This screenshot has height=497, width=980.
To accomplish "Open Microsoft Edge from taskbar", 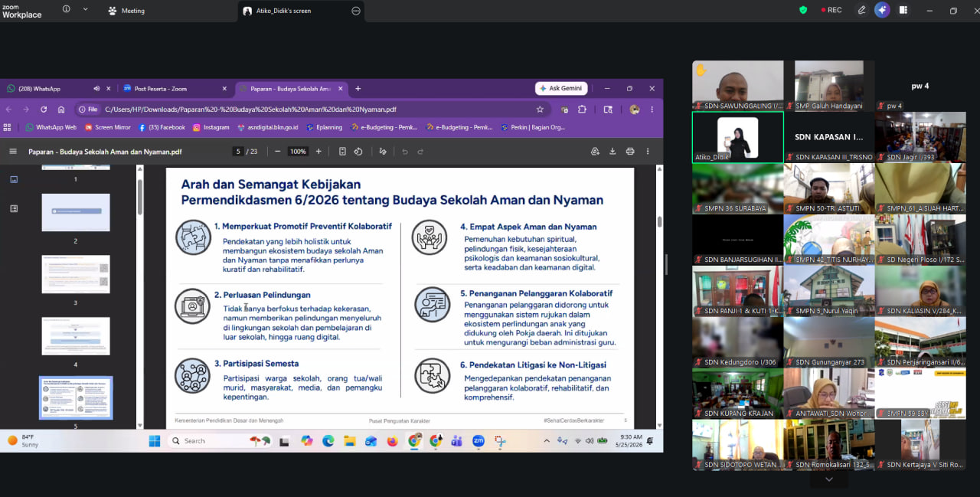I will click(328, 440).
